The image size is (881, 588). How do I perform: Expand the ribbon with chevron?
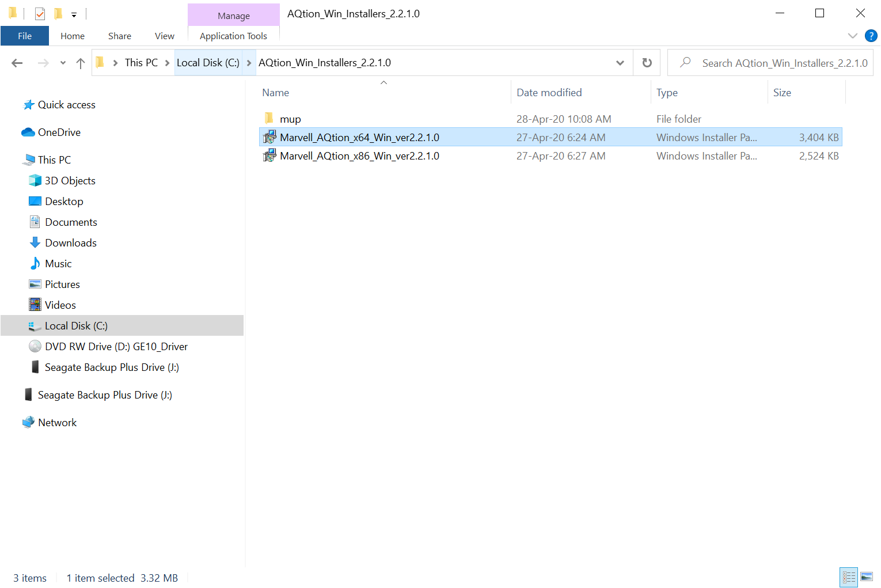click(853, 36)
